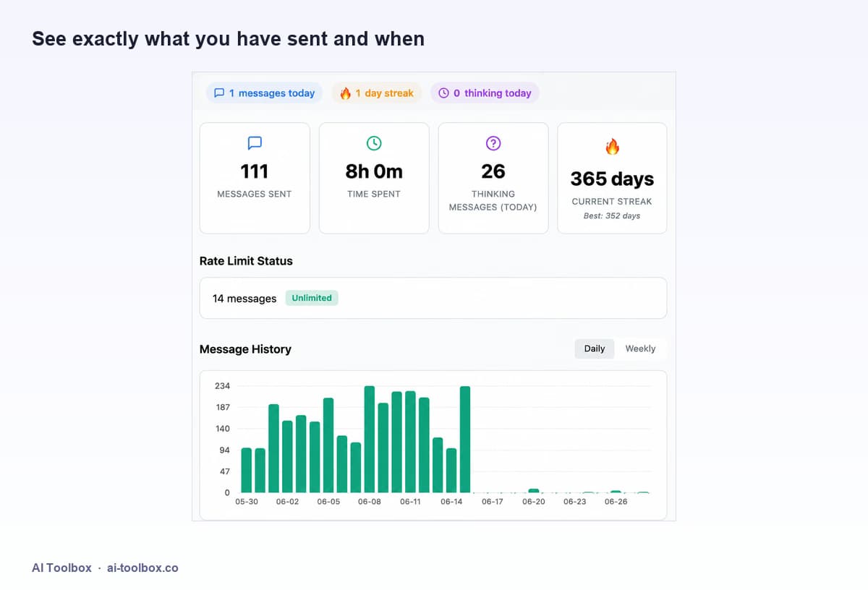Open the Current Streak stat card
The width and height of the screenshot is (868, 590).
pyautogui.click(x=612, y=178)
